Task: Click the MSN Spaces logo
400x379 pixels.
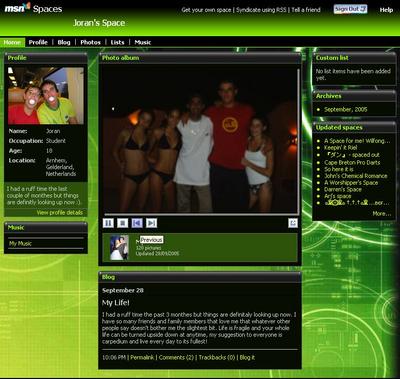Action: tap(33, 8)
